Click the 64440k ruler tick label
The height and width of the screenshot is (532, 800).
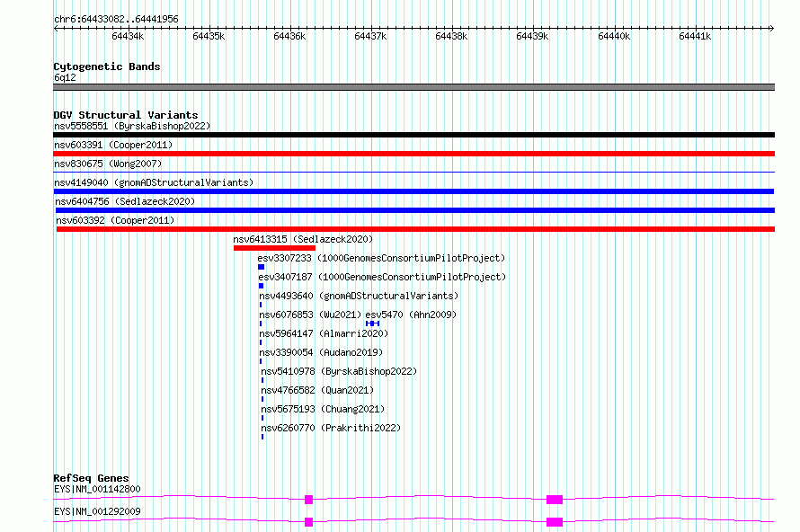[x=614, y=36]
